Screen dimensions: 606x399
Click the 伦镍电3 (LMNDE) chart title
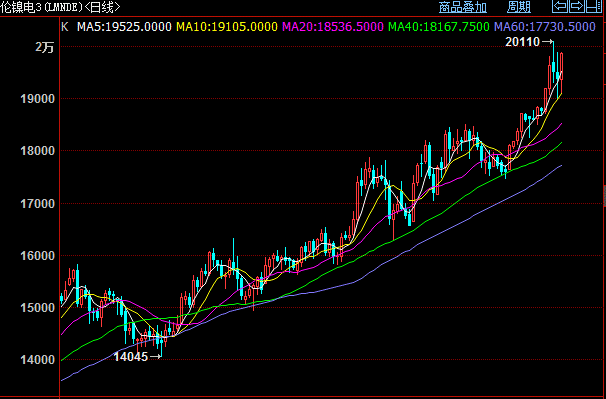[x=41, y=7]
